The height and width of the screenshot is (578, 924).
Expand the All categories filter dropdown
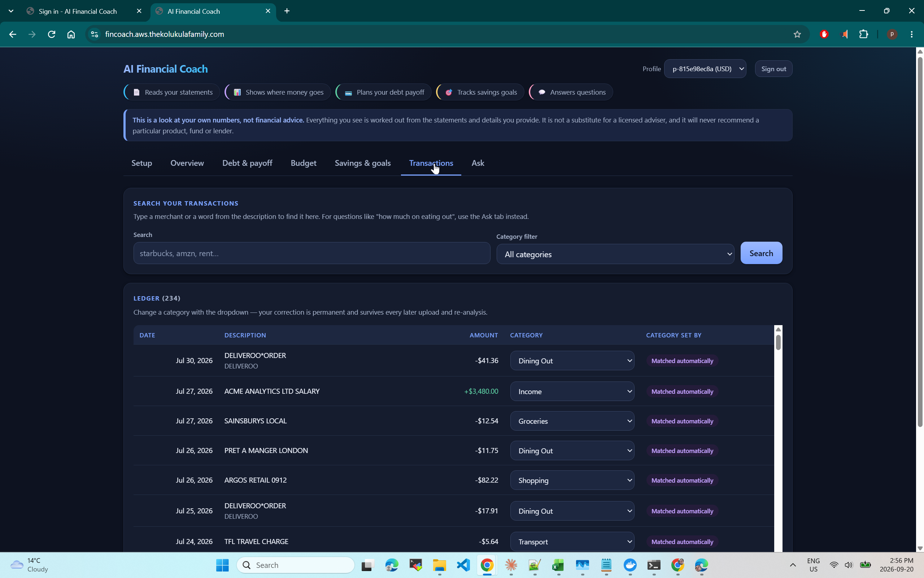click(x=615, y=254)
